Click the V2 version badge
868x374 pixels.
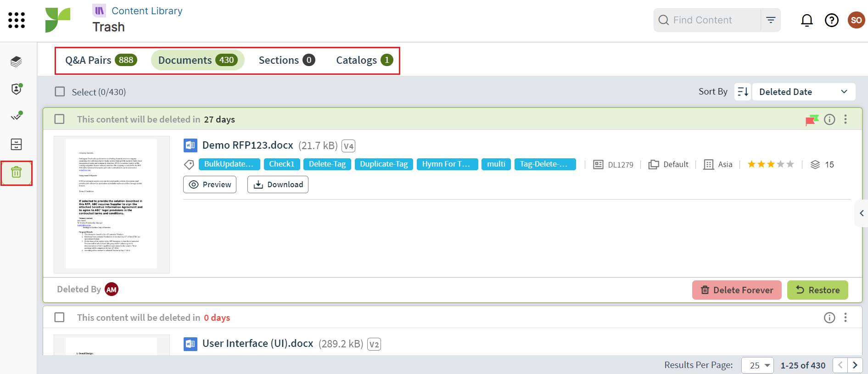[x=374, y=344]
